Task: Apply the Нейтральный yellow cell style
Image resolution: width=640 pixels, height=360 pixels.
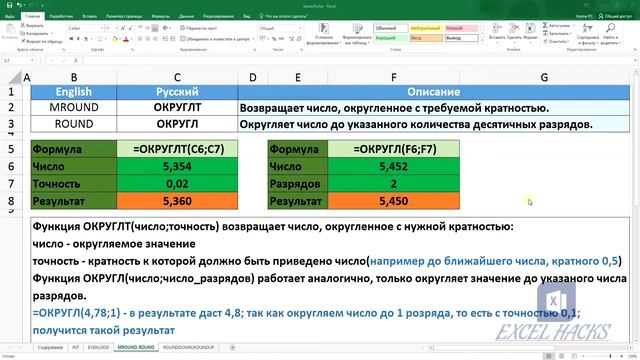Action: pos(425,28)
